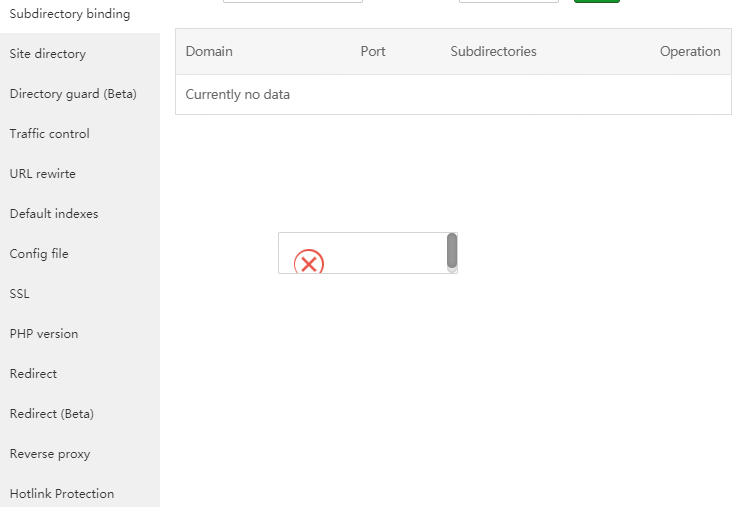Open the SSL settings tab
This screenshot has height=507, width=742.
[20, 294]
